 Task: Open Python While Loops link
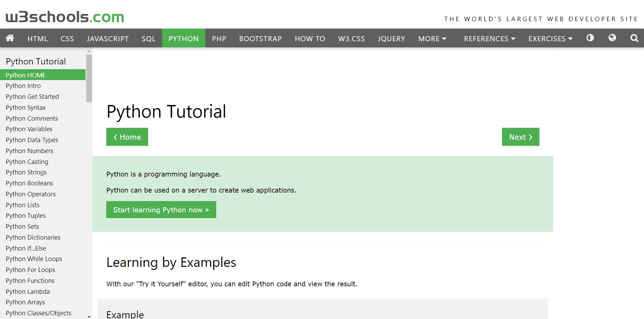click(34, 259)
